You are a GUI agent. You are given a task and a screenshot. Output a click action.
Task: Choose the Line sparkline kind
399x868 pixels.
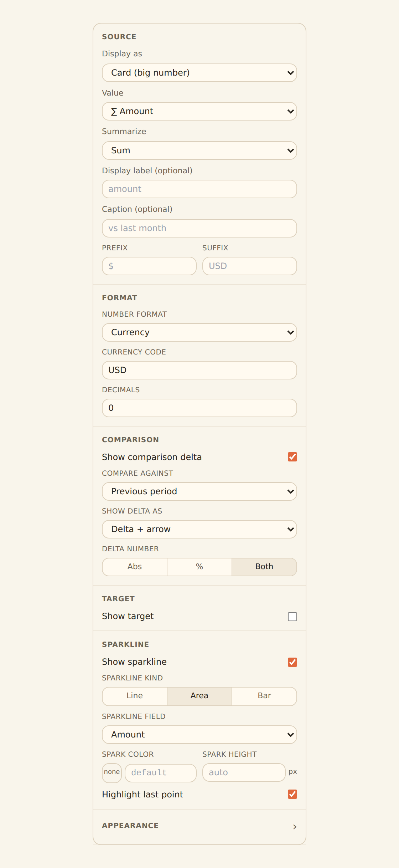point(135,696)
